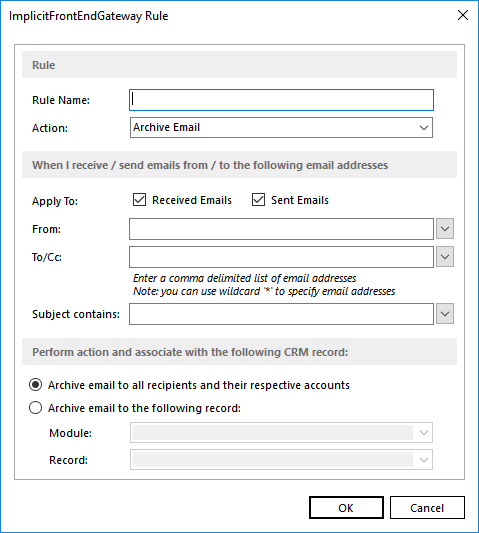Select the Subject contains text box
479x533 pixels.
pos(281,314)
